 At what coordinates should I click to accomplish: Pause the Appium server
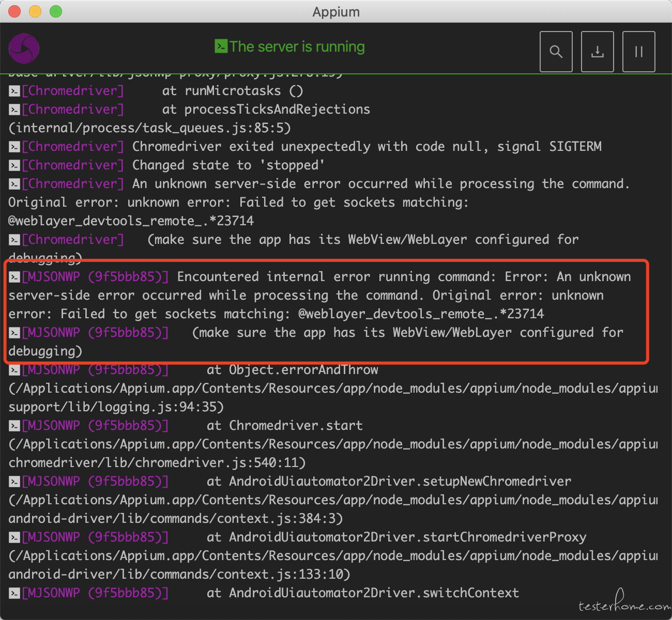pyautogui.click(x=638, y=52)
